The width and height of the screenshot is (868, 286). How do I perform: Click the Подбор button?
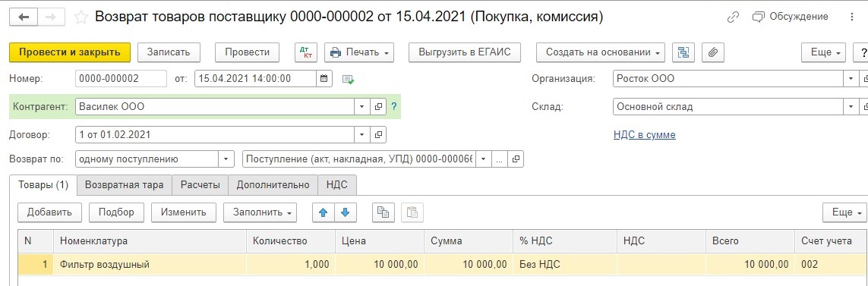click(116, 212)
